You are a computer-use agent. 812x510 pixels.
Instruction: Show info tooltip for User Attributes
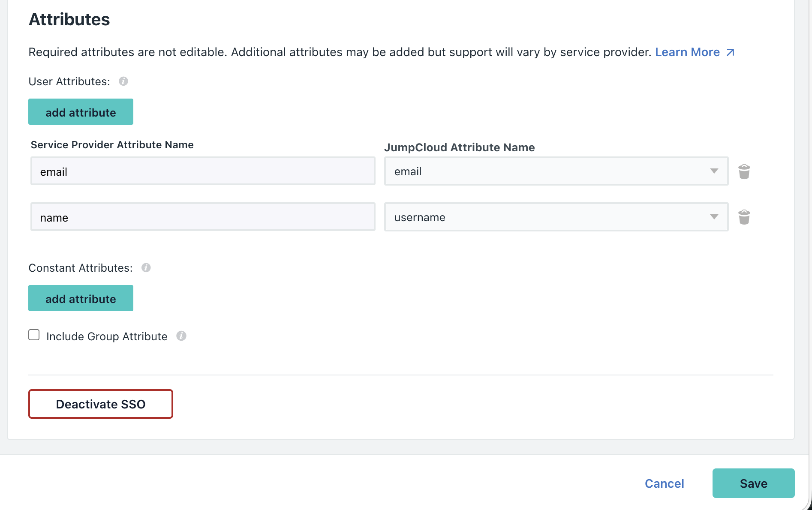(x=123, y=81)
